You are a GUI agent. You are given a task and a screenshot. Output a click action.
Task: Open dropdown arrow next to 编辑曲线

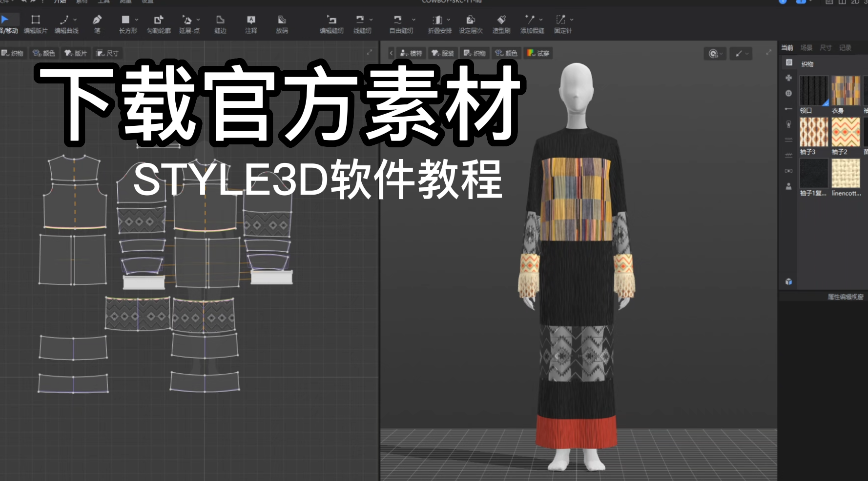pyautogui.click(x=75, y=20)
